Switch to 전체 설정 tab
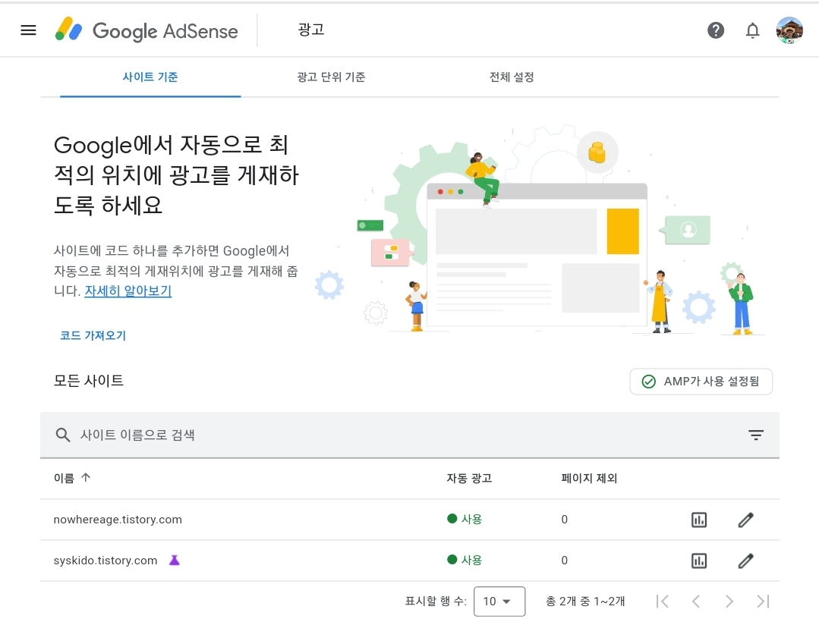Screen dimensions: 819x644 512,77
